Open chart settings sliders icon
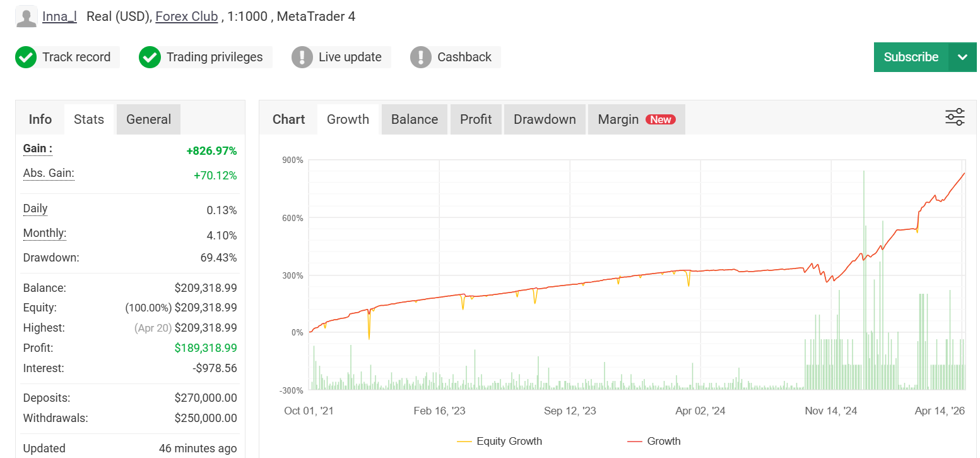 point(954,118)
